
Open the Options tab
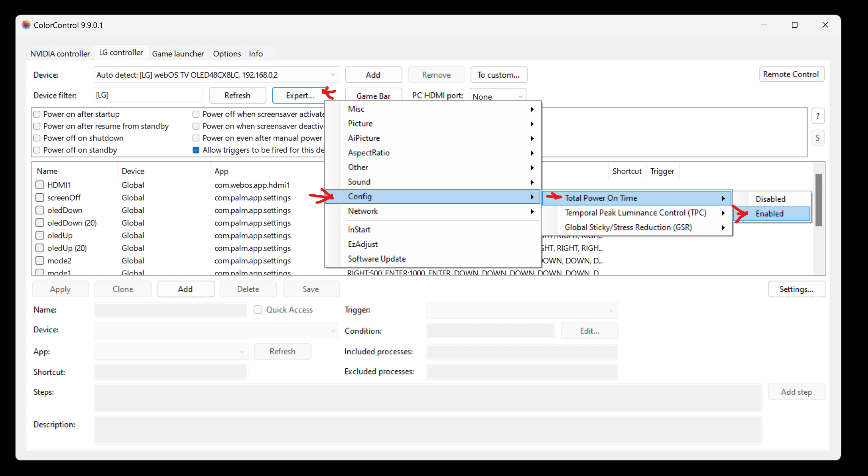click(227, 53)
